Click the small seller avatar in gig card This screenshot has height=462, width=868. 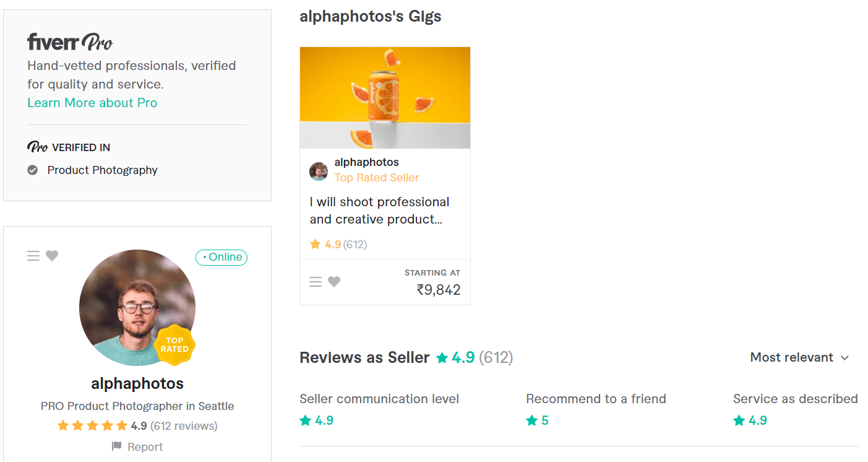click(319, 172)
